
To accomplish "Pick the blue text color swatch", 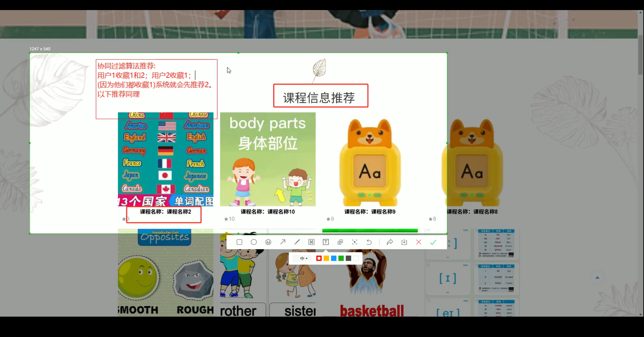I will [334, 258].
